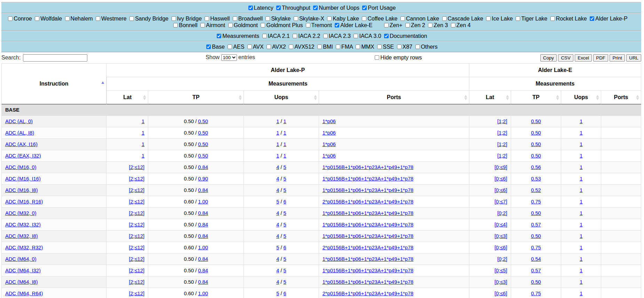Open the Show entries dropdown

(229, 58)
